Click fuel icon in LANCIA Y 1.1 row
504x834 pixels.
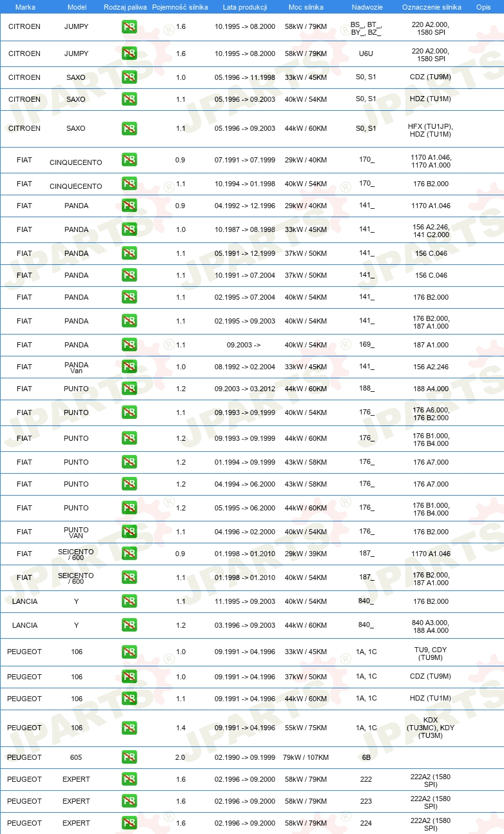click(129, 601)
